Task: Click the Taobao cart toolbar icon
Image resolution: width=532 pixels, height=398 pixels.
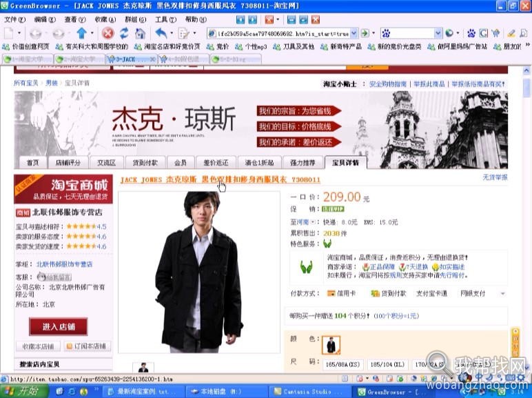Action: [x=495, y=33]
